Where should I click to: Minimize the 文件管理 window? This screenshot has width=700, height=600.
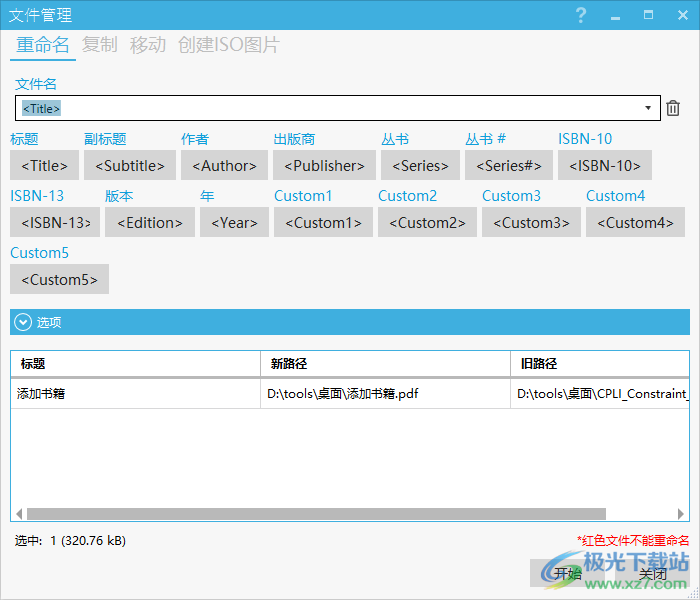coord(615,16)
